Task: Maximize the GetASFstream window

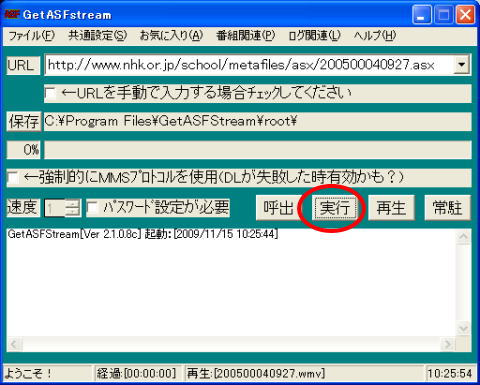Action: pyautogui.click(x=444, y=15)
